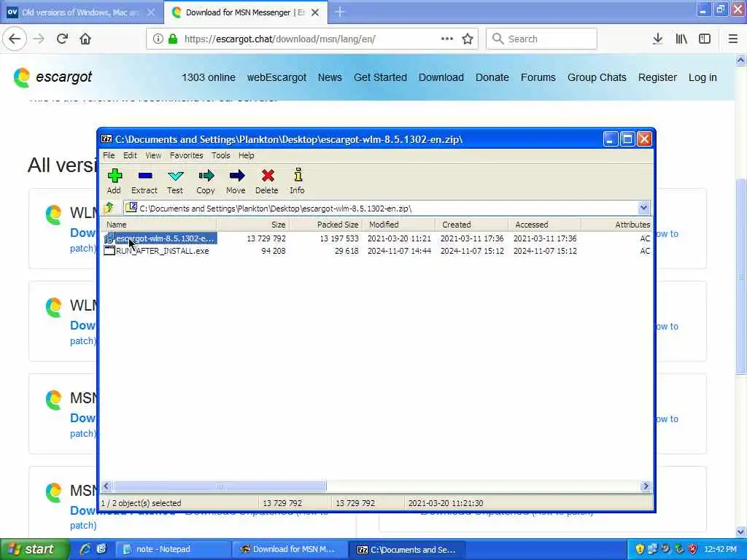This screenshot has height=560, width=747.
Task: Open the Favorites menu in 7-Zip
Action: (x=186, y=155)
